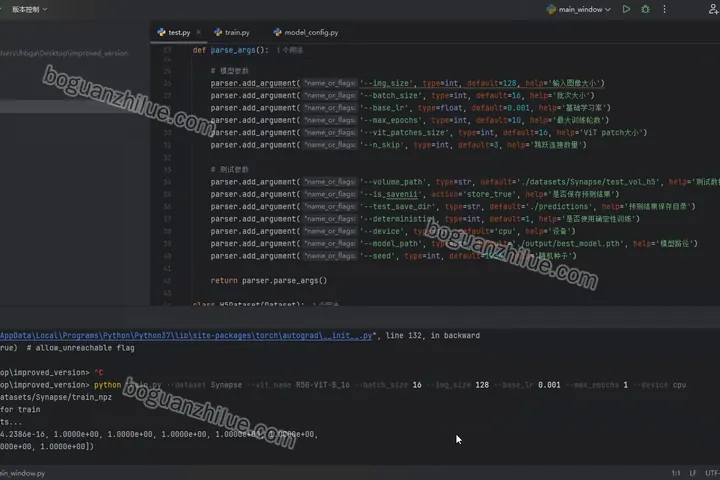Image resolution: width=720 pixels, height=480 pixels.
Task: Click the '--test_save_dir' argument string
Action: pyautogui.click(x=398, y=207)
